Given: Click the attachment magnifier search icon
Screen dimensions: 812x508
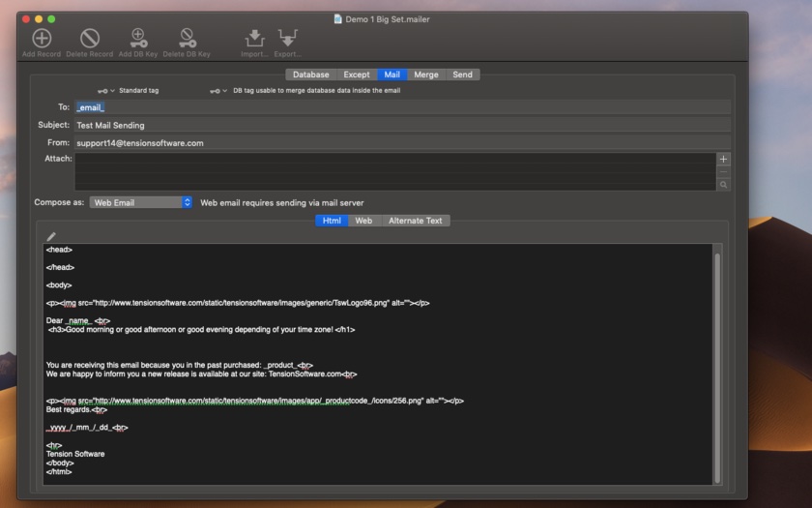Looking at the screenshot, I should pyautogui.click(x=723, y=184).
